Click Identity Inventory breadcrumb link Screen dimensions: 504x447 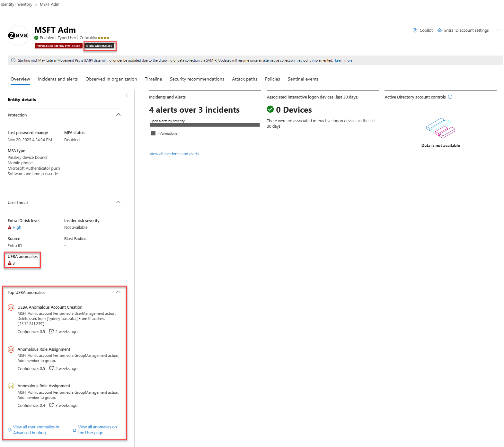[16, 4]
